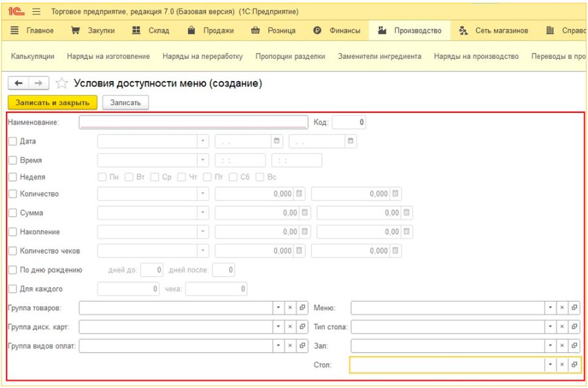Check the Количество чеков option
The width and height of the screenshot is (588, 388).
13,251
